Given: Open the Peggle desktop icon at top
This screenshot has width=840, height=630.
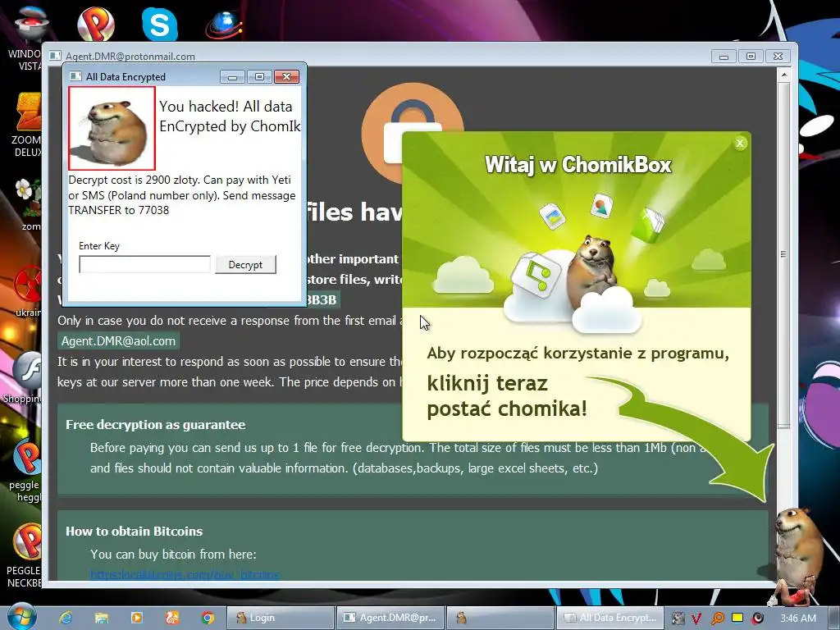Looking at the screenshot, I should point(95,23).
